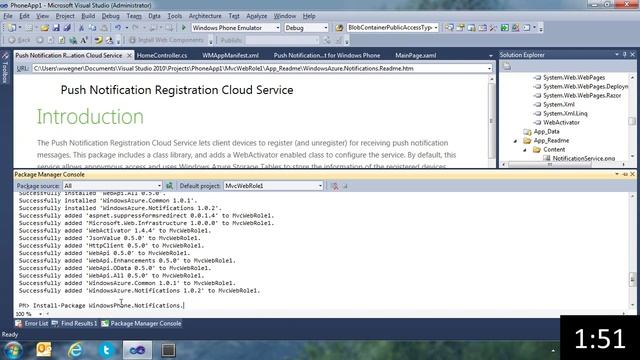This screenshot has width=640, height=360.
Task: Click the Save floppy disk icon
Action: [x=56, y=28]
